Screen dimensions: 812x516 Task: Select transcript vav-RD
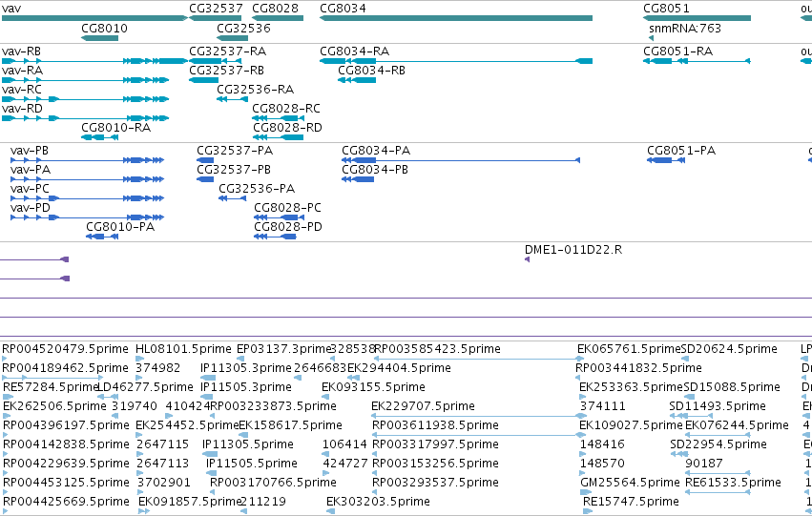pyautogui.click(x=86, y=118)
